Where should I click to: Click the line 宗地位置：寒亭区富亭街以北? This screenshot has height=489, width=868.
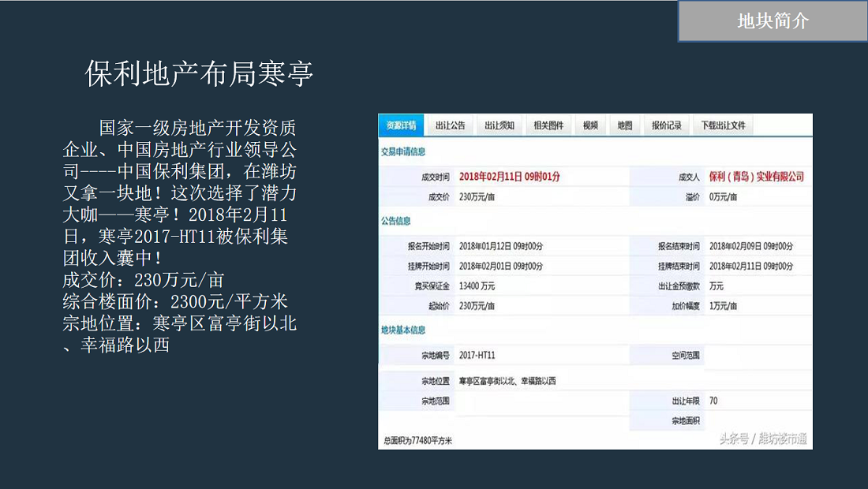180,323
